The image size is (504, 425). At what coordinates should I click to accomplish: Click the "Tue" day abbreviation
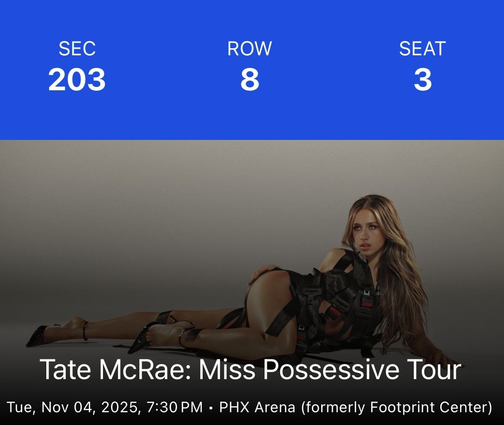(x=19, y=407)
